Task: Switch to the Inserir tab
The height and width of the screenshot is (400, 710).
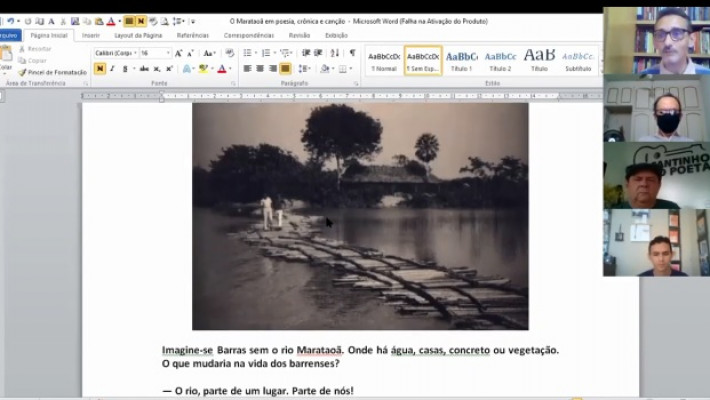Action: [91, 35]
